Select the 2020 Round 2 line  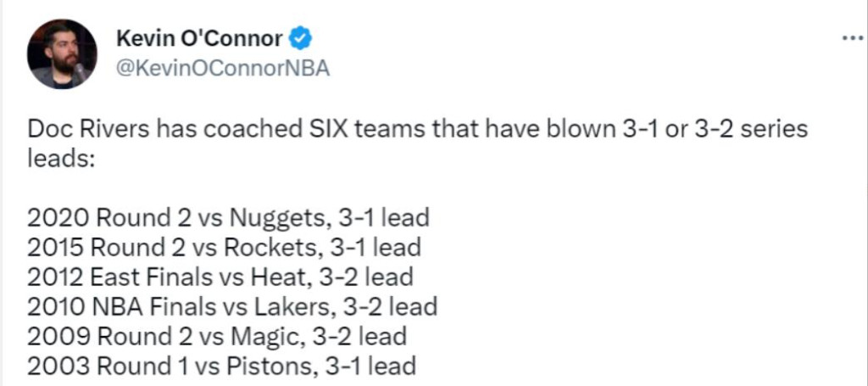228,218
